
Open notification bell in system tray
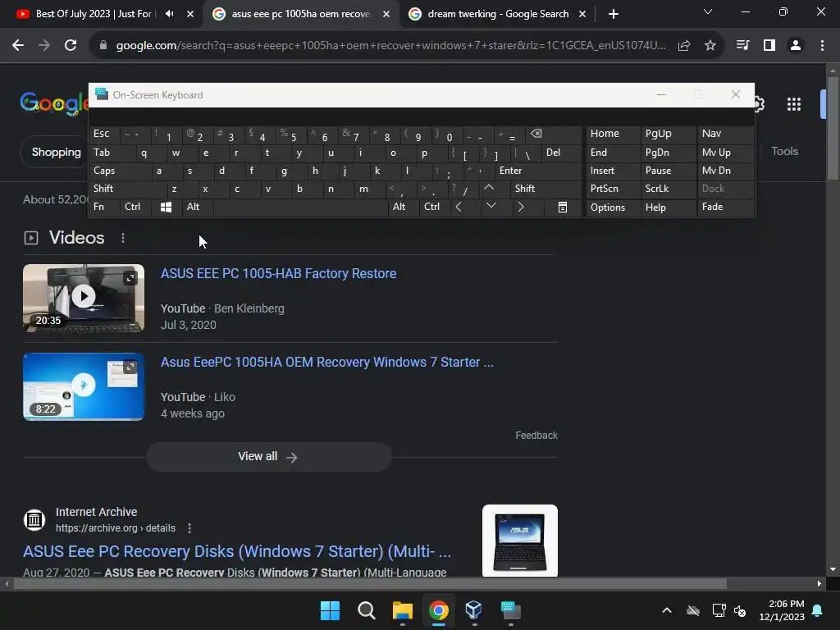(x=818, y=610)
